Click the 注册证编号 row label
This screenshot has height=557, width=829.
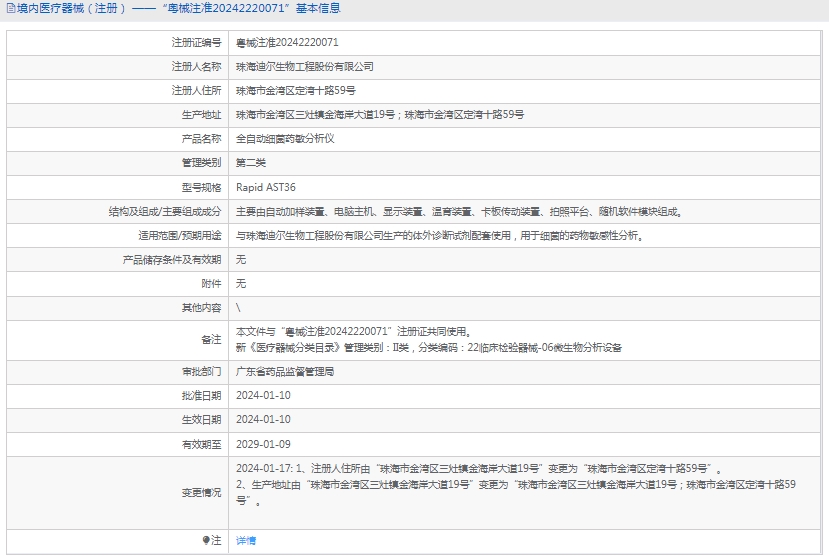click(x=196, y=43)
